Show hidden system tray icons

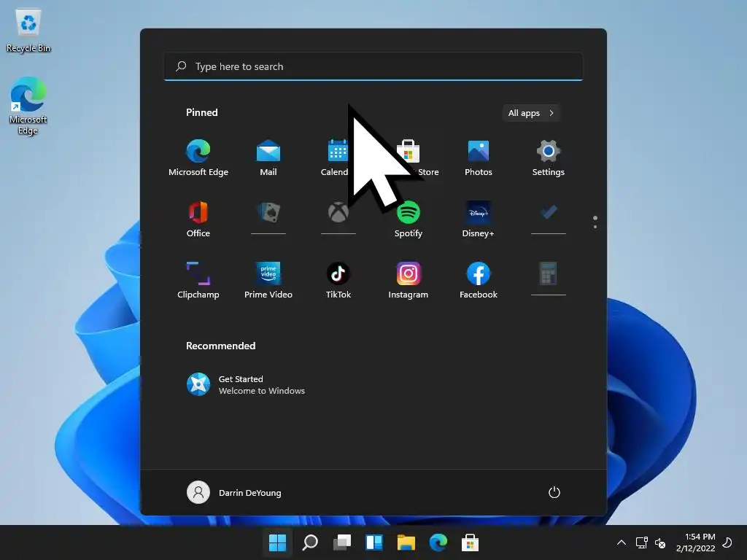(x=622, y=542)
